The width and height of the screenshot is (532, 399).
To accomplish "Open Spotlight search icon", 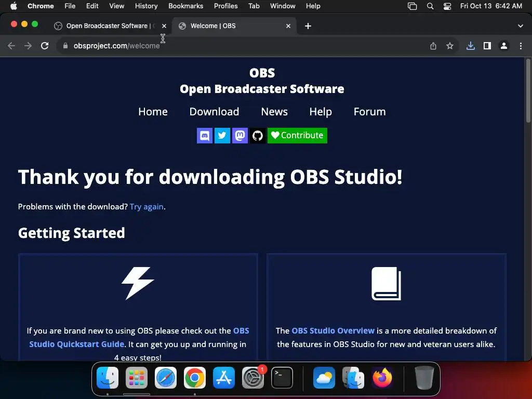I will (x=430, y=6).
